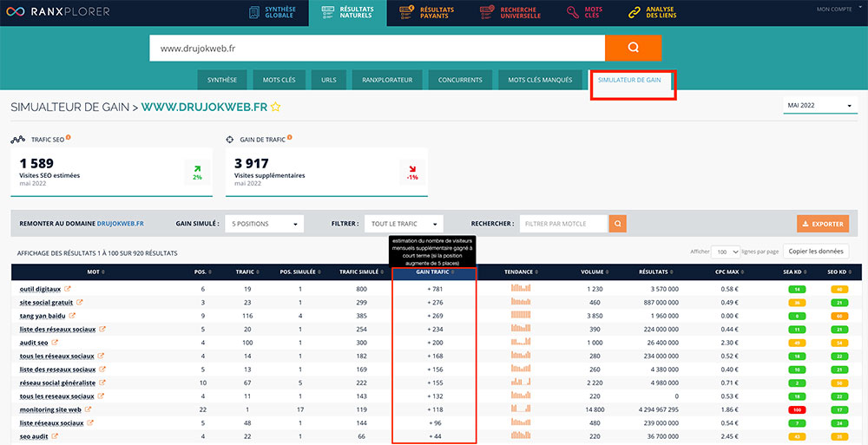Open Résultats Naturels section
Viewport: 868px width, 445px height.
(348, 12)
